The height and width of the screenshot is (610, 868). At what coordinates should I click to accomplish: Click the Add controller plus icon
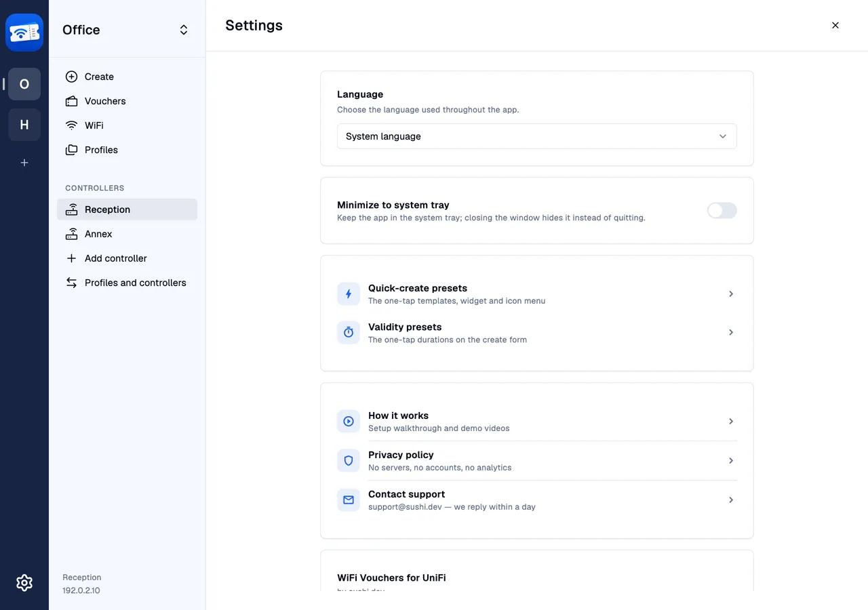(71, 258)
